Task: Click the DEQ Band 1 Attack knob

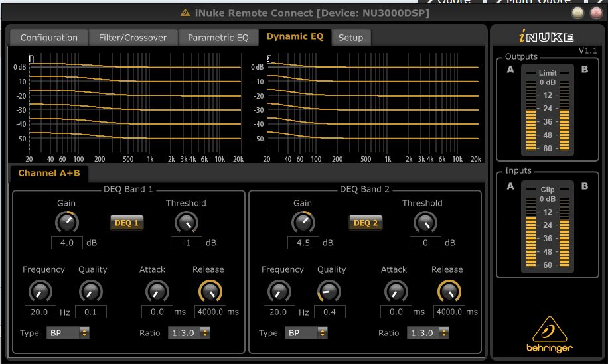Action: coord(157,291)
